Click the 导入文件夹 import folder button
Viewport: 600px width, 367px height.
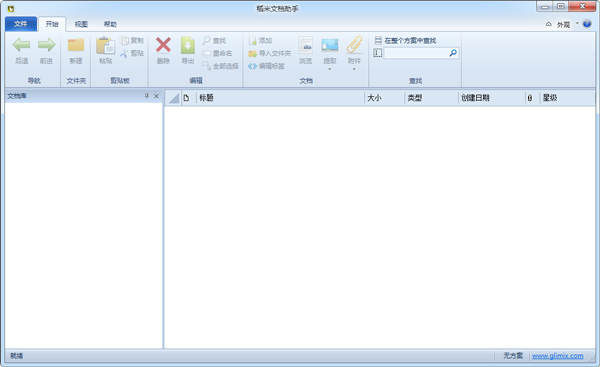269,53
